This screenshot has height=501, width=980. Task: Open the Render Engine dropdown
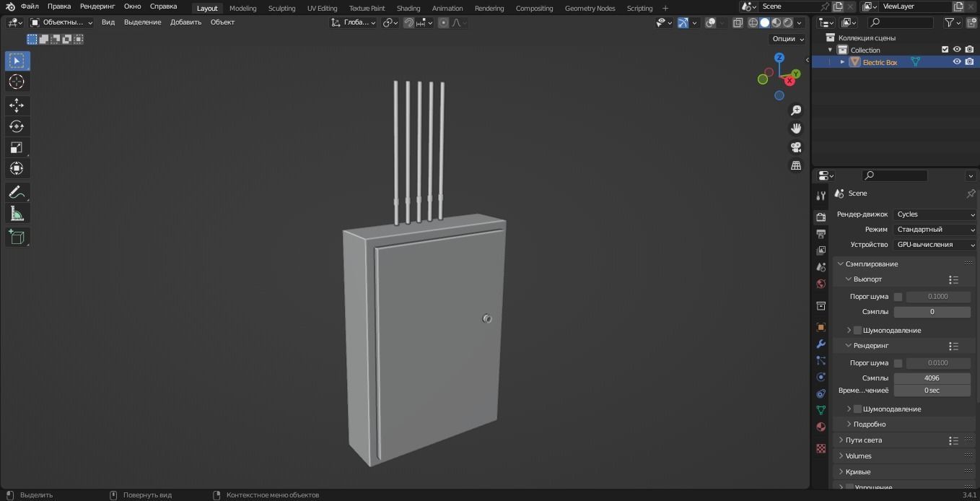pyautogui.click(x=935, y=214)
